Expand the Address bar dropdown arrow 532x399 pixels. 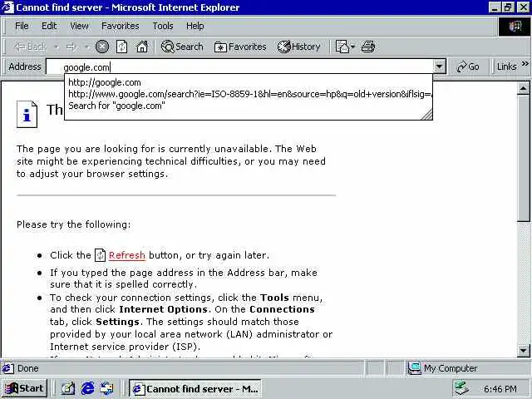[x=440, y=66]
